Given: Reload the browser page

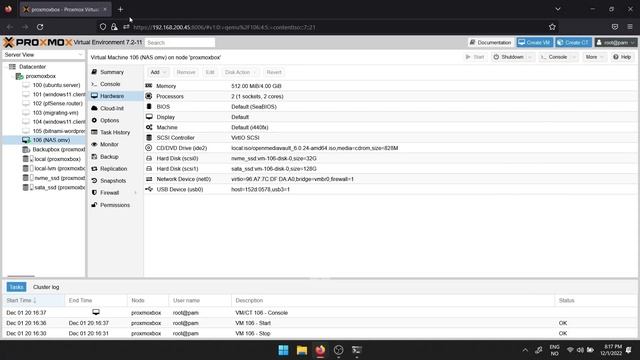Looking at the screenshot, I should (x=40, y=27).
